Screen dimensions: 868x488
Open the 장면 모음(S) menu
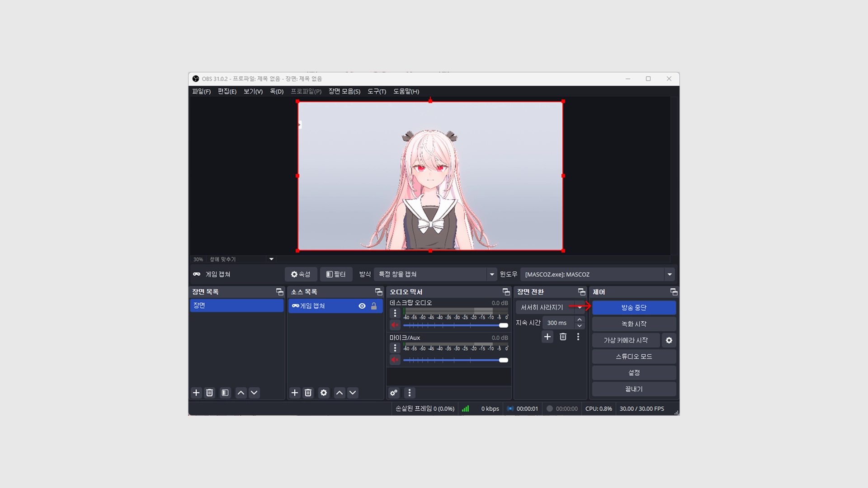pos(344,91)
